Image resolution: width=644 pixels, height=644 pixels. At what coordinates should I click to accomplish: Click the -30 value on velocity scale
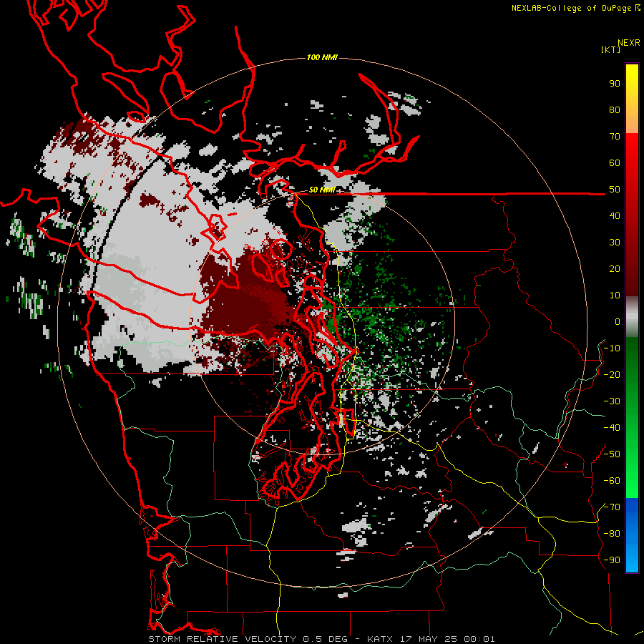tap(612, 401)
